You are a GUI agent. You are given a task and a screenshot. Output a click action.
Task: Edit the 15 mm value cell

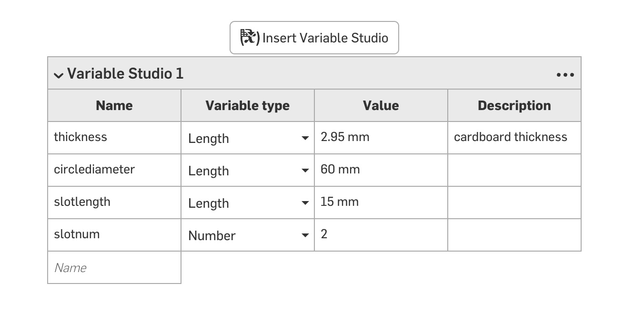pyautogui.click(x=381, y=202)
